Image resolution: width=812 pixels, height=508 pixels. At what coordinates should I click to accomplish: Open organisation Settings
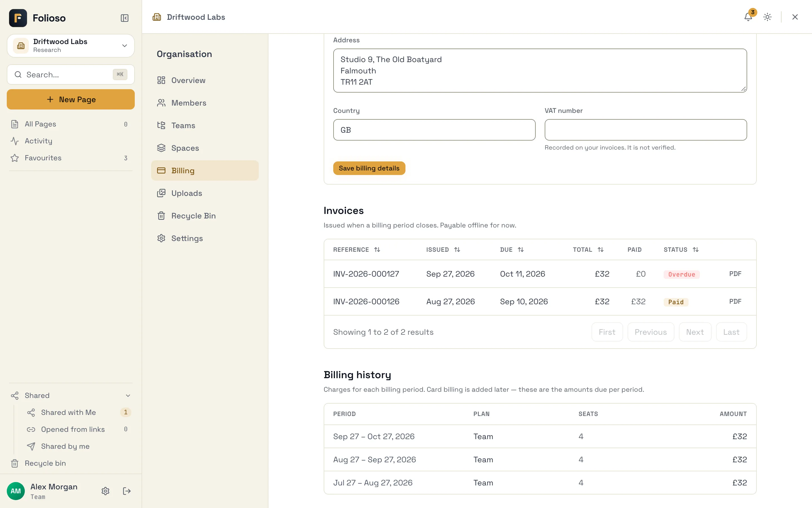(205, 238)
